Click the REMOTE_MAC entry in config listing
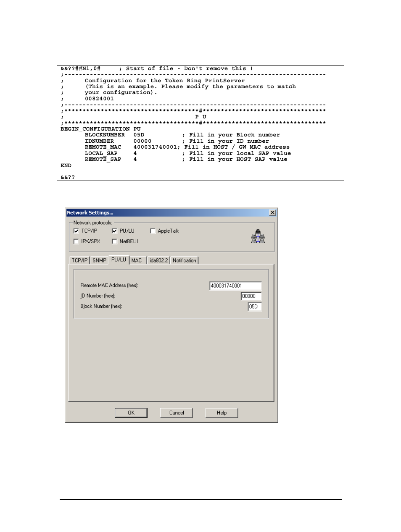Screen dimensions: 401x532 [103, 147]
